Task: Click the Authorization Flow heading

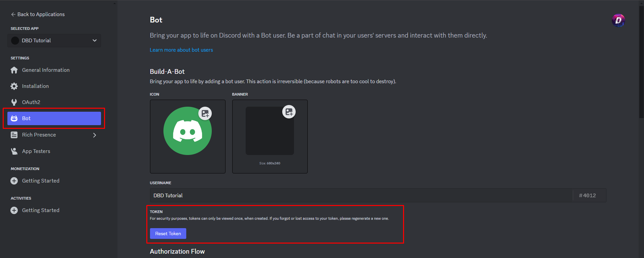Action: 177,252
